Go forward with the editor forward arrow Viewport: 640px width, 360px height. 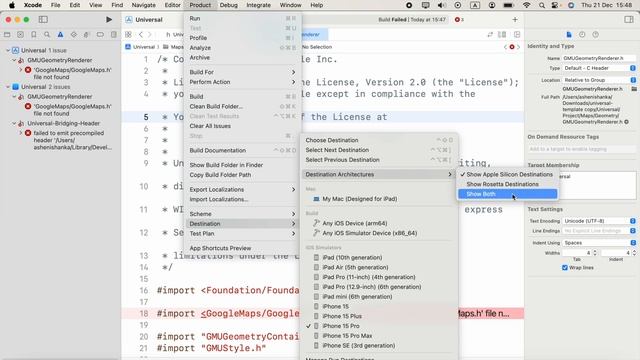(150, 35)
